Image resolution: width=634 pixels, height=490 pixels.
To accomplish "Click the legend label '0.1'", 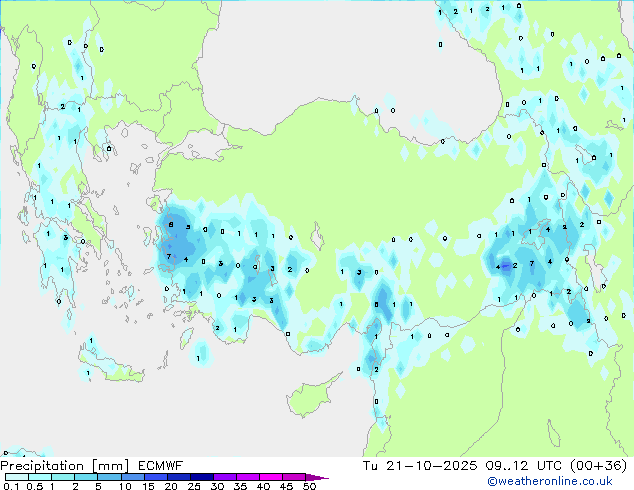I will click(11, 486).
